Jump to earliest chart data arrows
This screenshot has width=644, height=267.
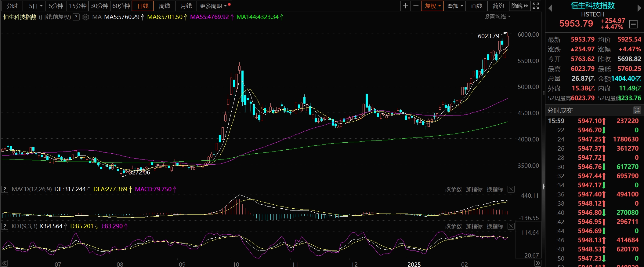click(x=4, y=263)
